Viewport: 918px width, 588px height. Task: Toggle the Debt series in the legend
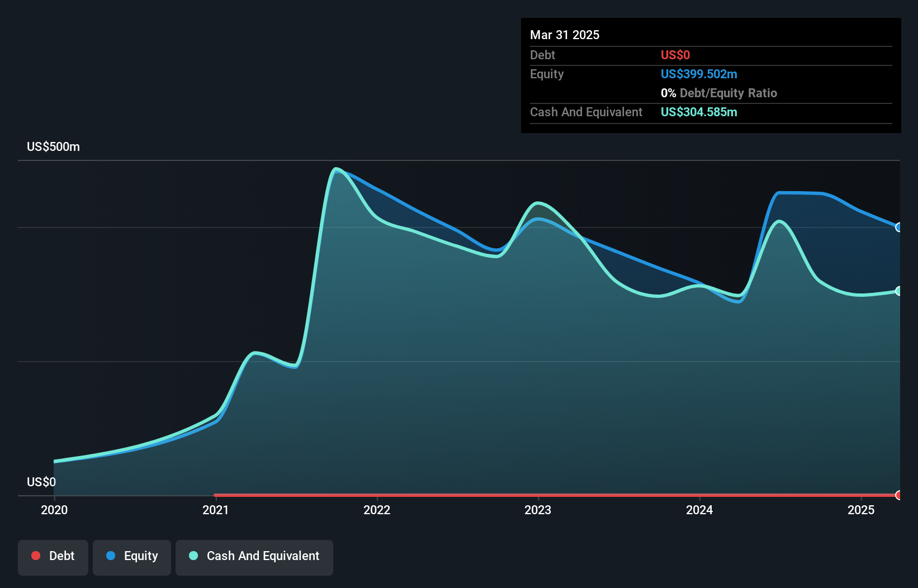pyautogui.click(x=53, y=557)
